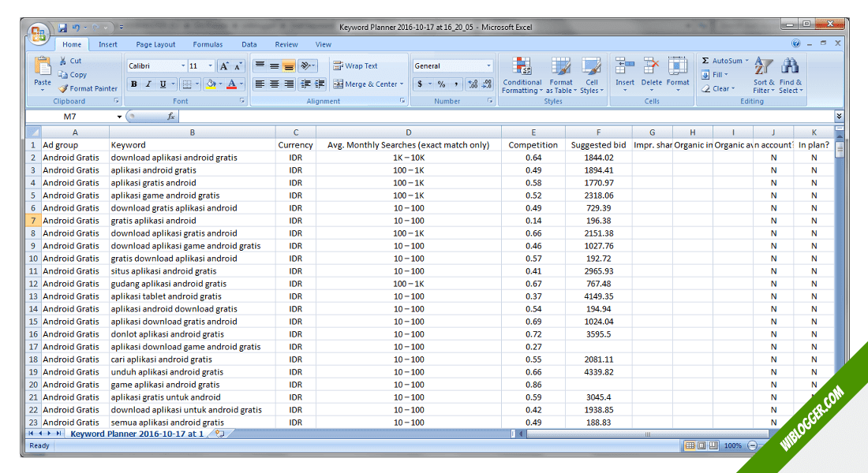This screenshot has height=473, width=868.
Task: Open the View ribbon tab
Action: 324,44
